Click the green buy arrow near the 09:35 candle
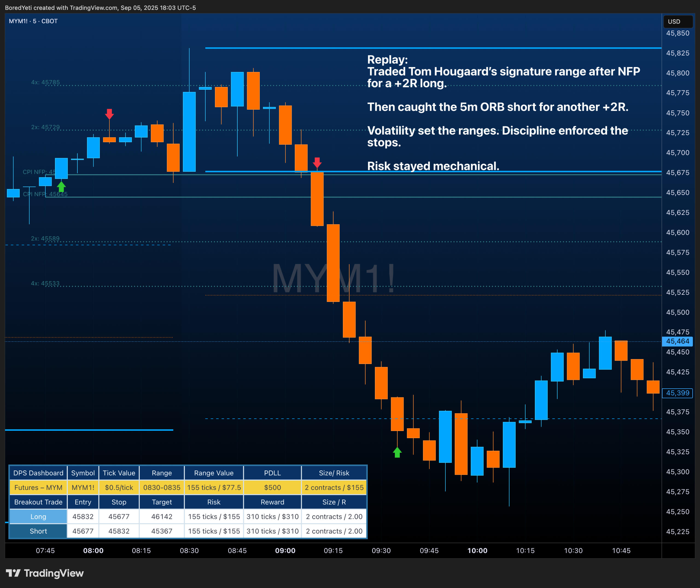 coord(397,452)
